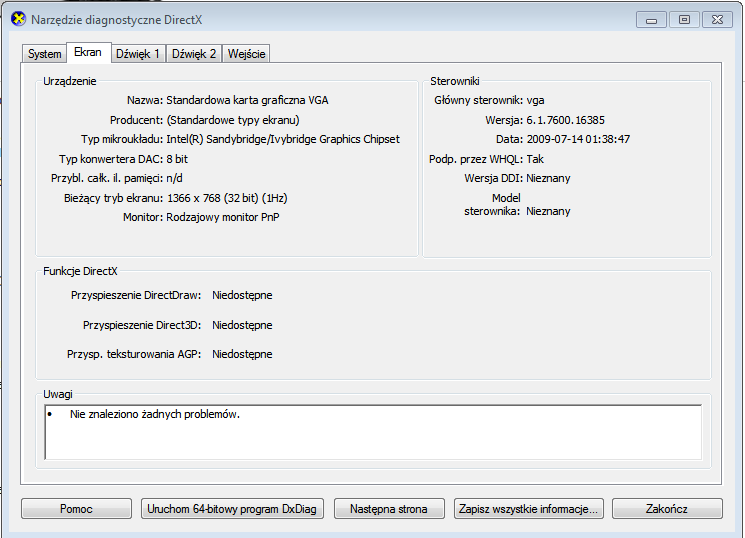Click the 'Uwagi' group title

(x=57, y=394)
